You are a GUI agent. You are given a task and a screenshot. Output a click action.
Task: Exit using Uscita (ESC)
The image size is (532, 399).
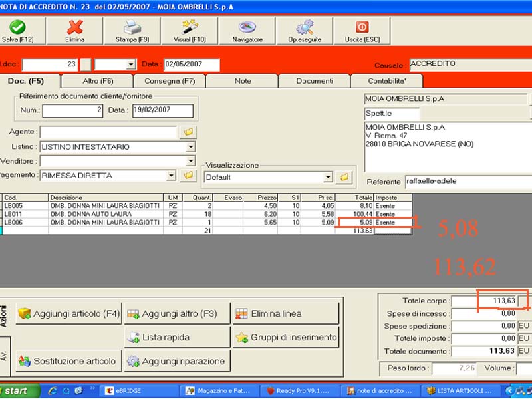point(362,31)
